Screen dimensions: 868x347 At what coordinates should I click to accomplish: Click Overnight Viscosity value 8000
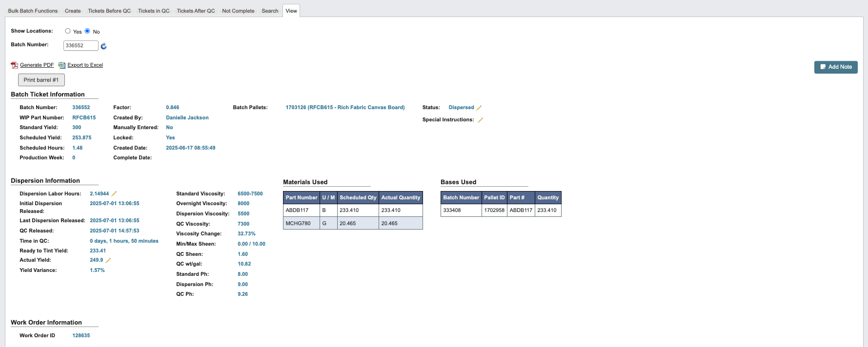pos(243,204)
